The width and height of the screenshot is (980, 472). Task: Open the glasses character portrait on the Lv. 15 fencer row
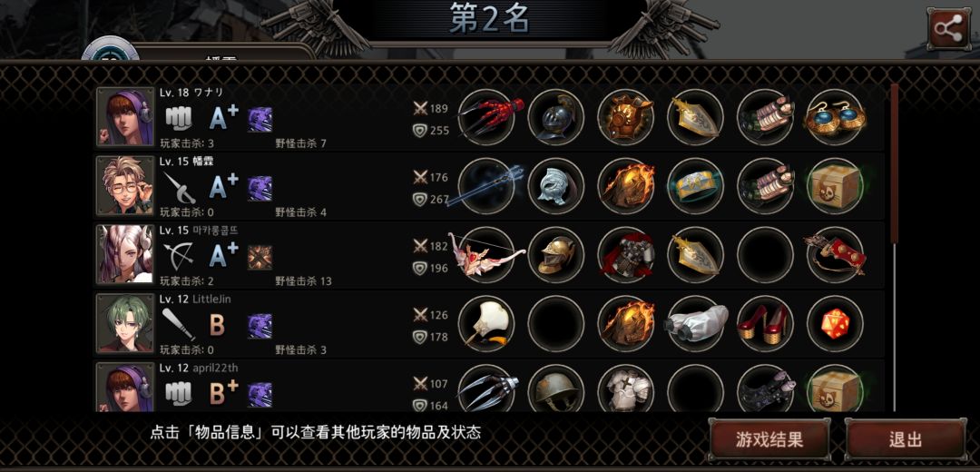point(125,186)
